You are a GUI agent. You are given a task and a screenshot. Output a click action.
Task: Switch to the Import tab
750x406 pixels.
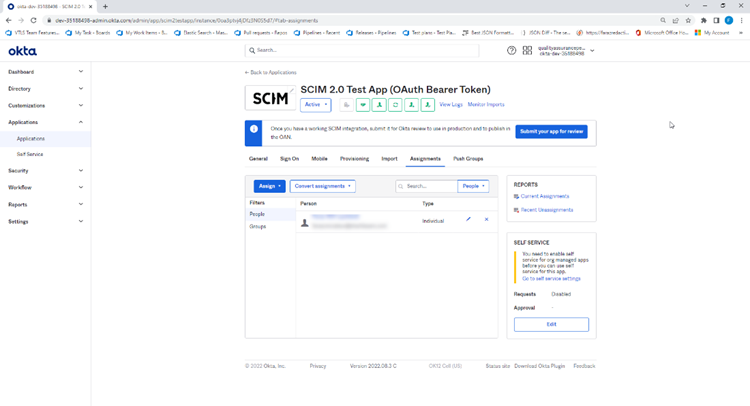pyautogui.click(x=389, y=159)
